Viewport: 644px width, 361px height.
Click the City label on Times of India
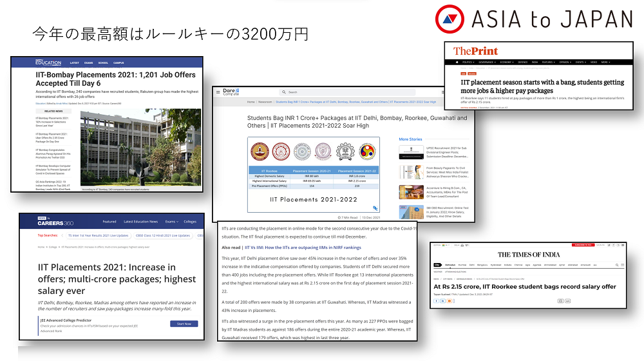(x=437, y=265)
